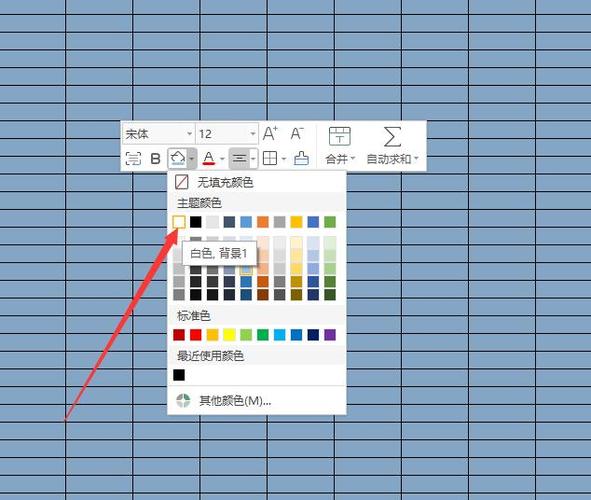Click the format painter brush icon
This screenshot has height=500, width=591.
(301, 158)
